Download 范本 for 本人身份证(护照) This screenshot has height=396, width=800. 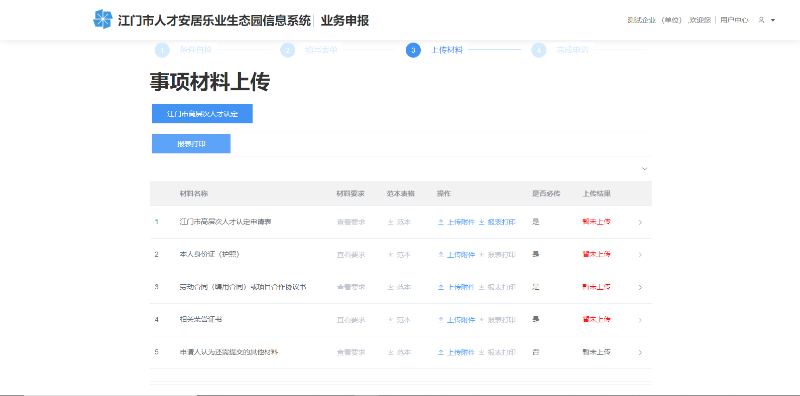[x=399, y=255]
